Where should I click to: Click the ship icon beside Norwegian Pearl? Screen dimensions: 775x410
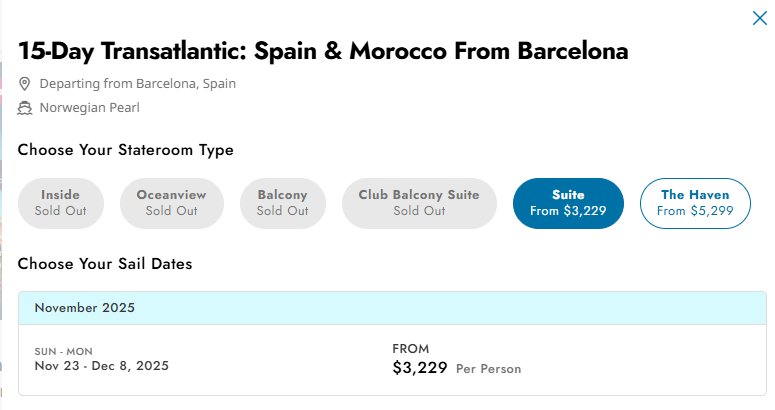[x=25, y=108]
